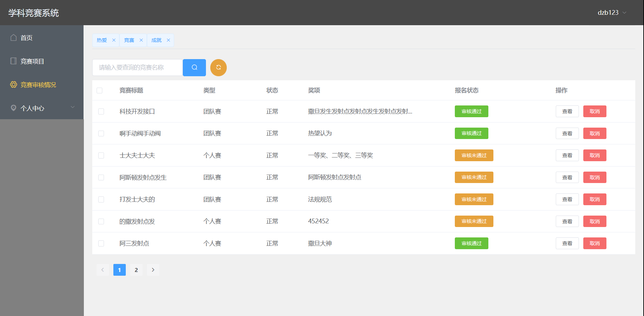
Task: Click 查看 for 的撒发射点发
Action: 567,221
